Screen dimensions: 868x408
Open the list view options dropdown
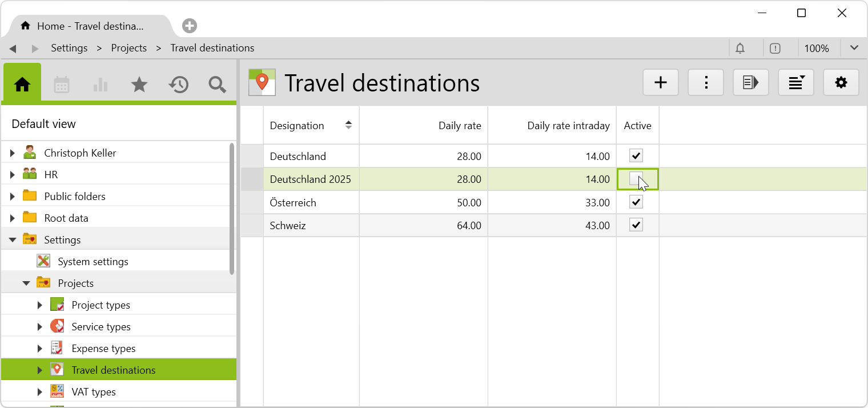(796, 83)
